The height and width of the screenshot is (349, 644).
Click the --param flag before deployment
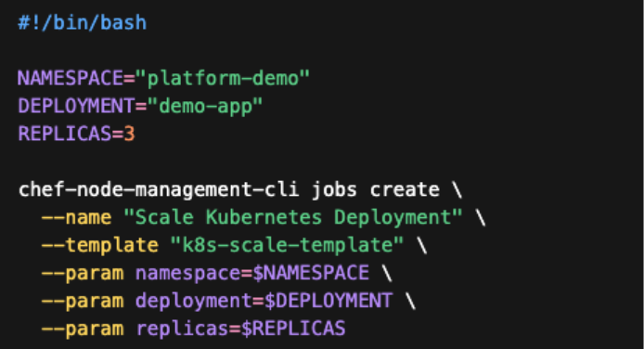tap(83, 302)
